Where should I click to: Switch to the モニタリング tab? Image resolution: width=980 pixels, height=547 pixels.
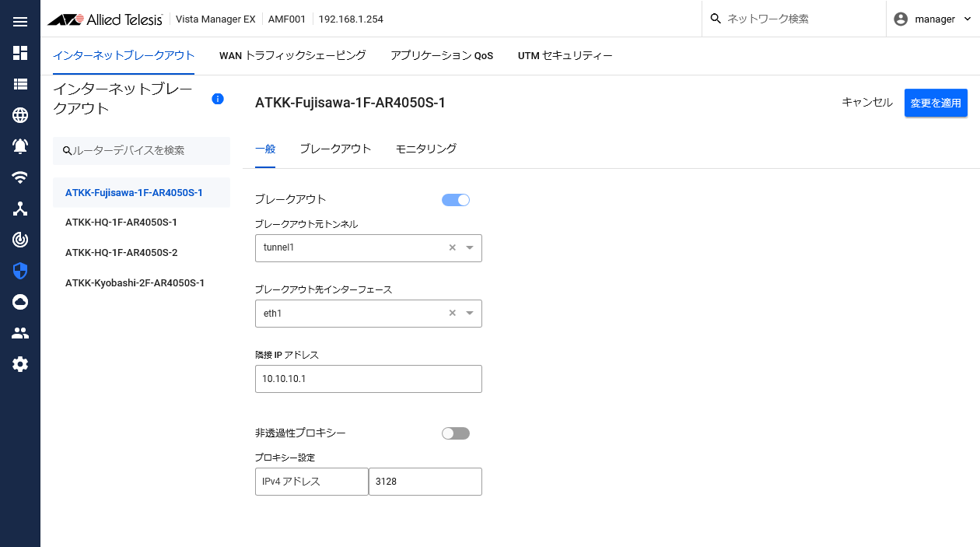pyautogui.click(x=425, y=149)
